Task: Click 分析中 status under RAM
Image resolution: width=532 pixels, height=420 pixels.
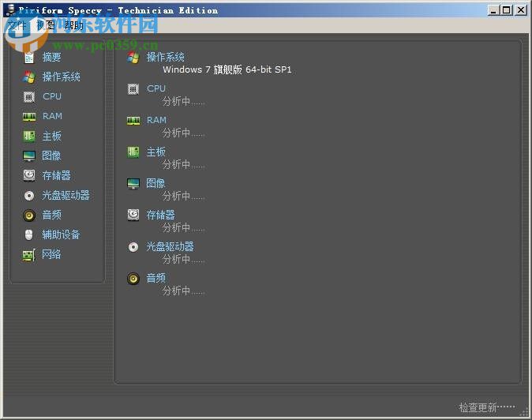Action: pos(183,133)
